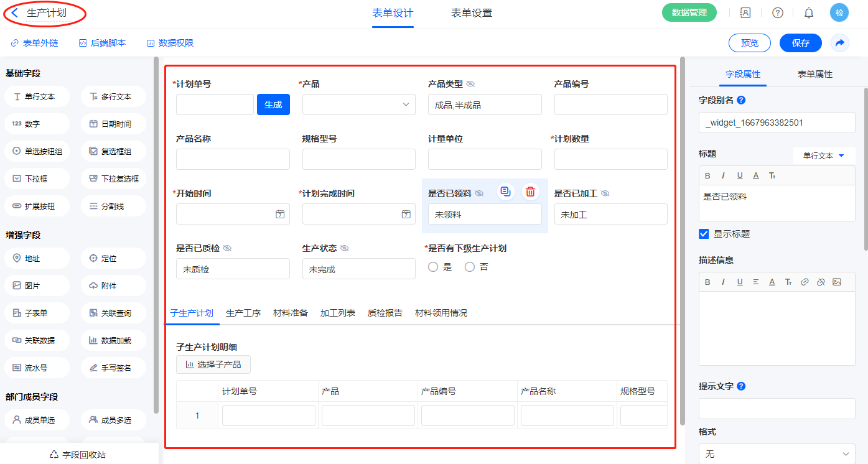Click the contacts icon in top bar

tap(745, 12)
